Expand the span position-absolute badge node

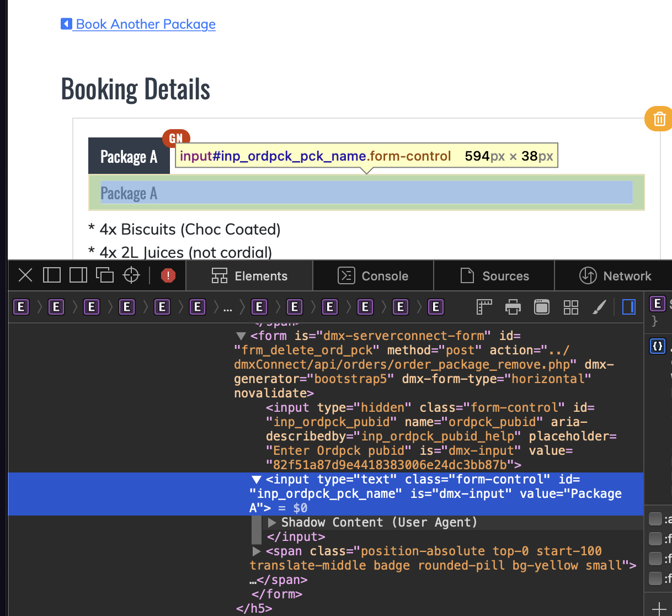(x=256, y=551)
